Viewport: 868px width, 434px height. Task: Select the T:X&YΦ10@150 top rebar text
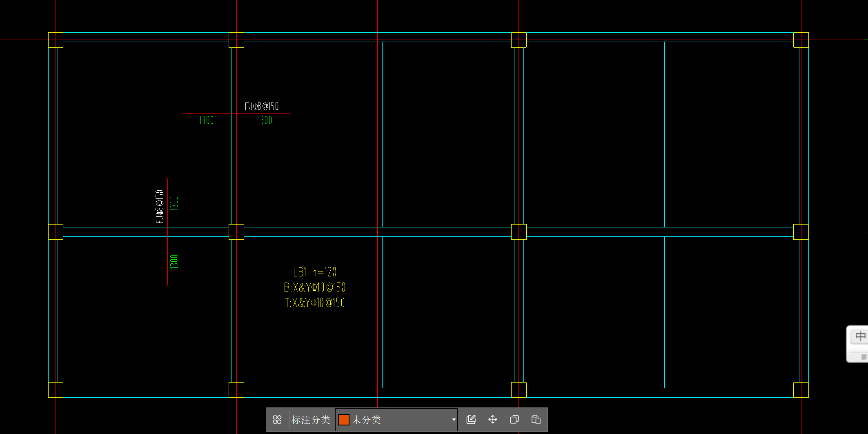(315, 303)
